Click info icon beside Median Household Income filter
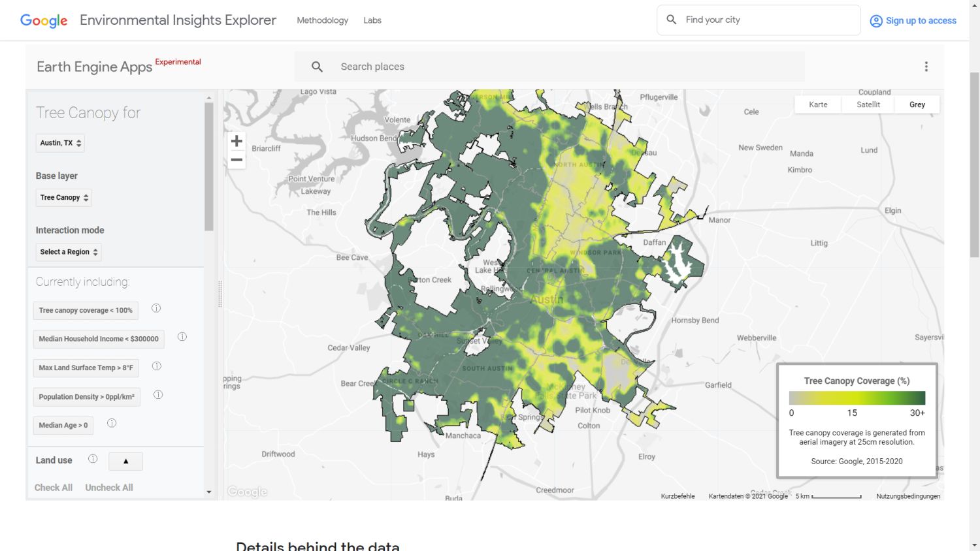This screenshot has width=980, height=551. click(x=182, y=337)
